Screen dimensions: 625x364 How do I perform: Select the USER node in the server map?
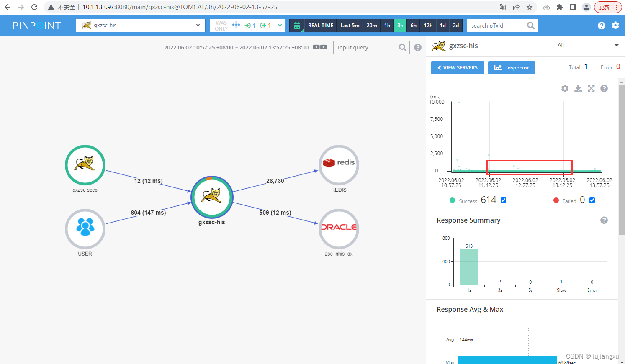coord(85,229)
